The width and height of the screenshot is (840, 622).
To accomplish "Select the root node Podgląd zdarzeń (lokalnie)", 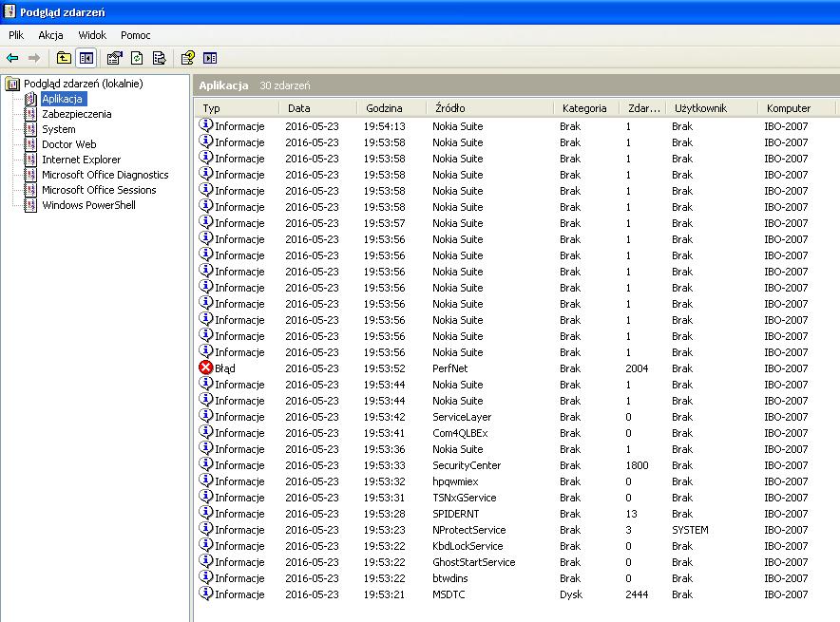I will [83, 84].
